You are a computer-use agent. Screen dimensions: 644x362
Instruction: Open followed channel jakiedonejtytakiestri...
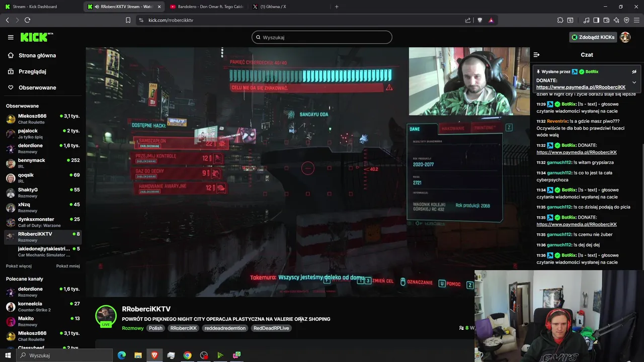click(43, 251)
